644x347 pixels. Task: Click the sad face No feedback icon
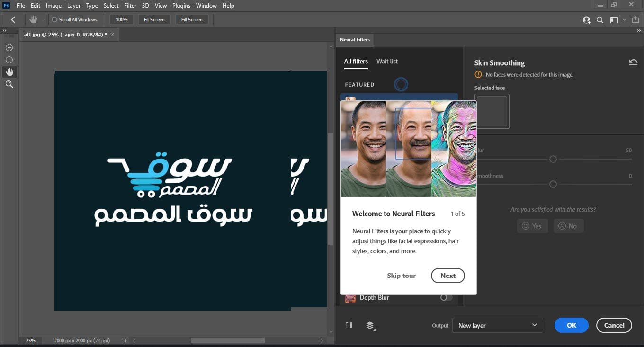(562, 226)
